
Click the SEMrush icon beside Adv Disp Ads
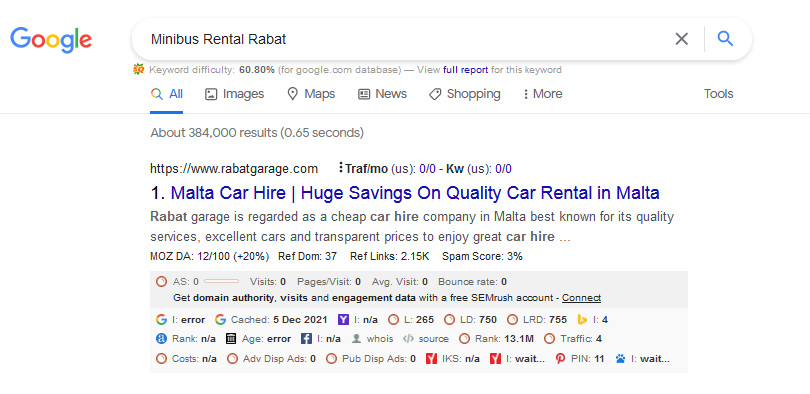tap(232, 358)
